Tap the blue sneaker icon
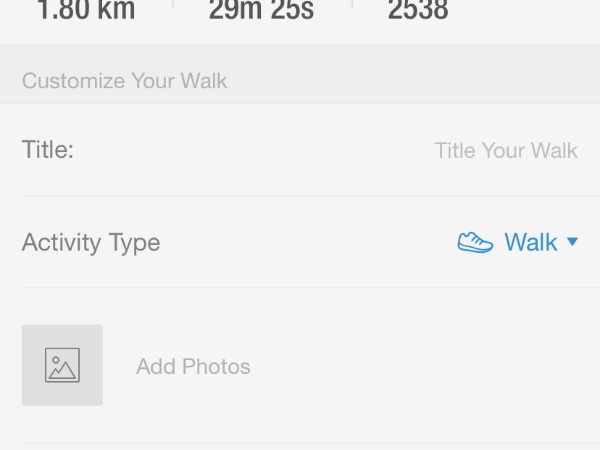The image size is (600, 450). [475, 242]
